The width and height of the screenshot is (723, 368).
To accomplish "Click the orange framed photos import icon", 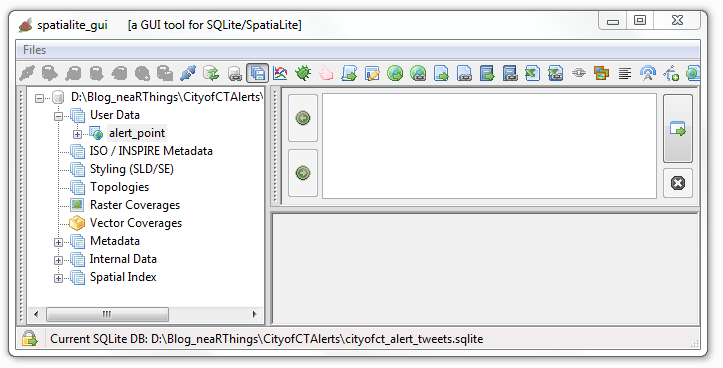I will point(602,73).
